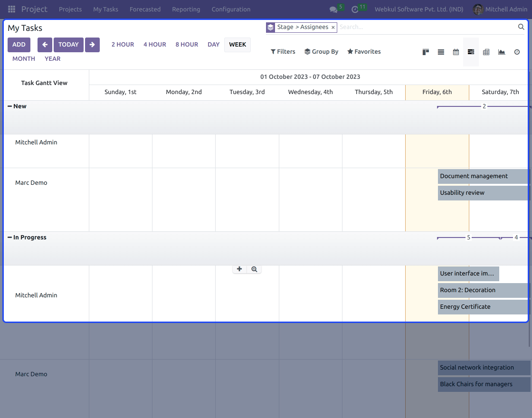The height and width of the screenshot is (418, 532).
Task: Open the List view
Action: [441, 52]
